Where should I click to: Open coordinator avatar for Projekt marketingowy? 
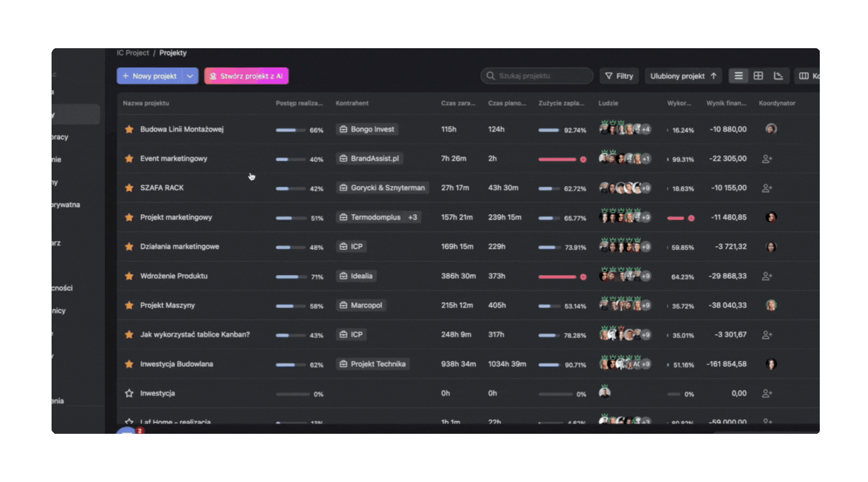point(771,217)
